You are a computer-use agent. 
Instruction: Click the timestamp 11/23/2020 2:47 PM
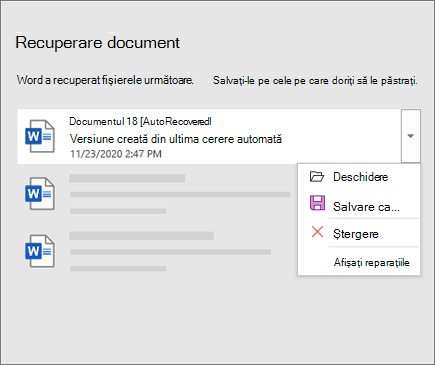(116, 154)
